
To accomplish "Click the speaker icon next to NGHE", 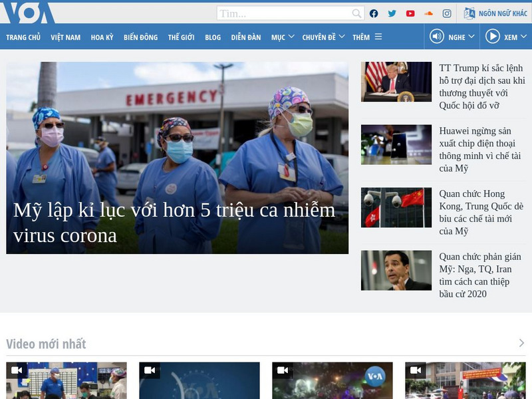I will point(436,37).
